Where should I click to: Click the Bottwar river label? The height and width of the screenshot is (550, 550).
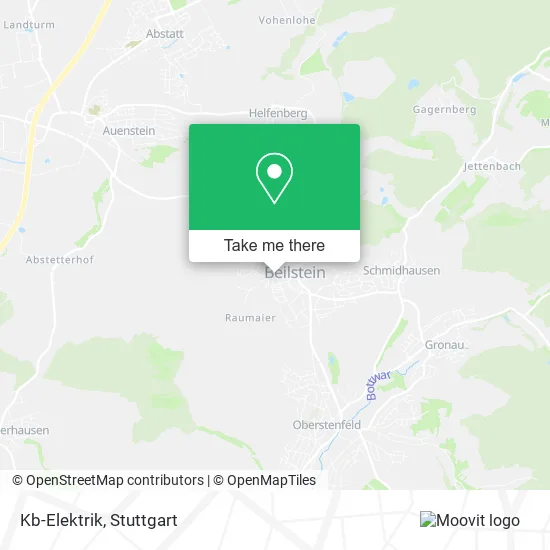coord(377,385)
